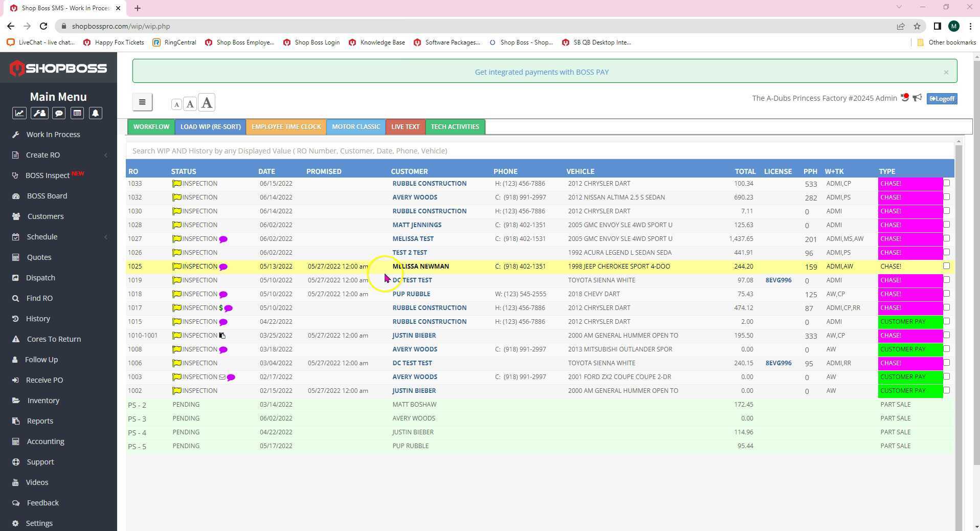The height and width of the screenshot is (531, 980).
Task: Select the smallest font size A
Action: point(176,104)
